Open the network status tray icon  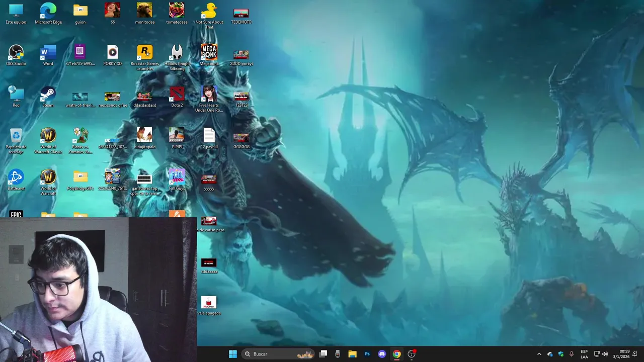pos(597,354)
